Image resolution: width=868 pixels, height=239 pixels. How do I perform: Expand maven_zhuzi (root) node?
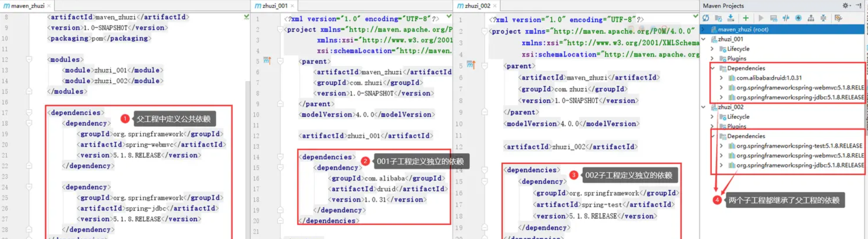[x=703, y=29]
